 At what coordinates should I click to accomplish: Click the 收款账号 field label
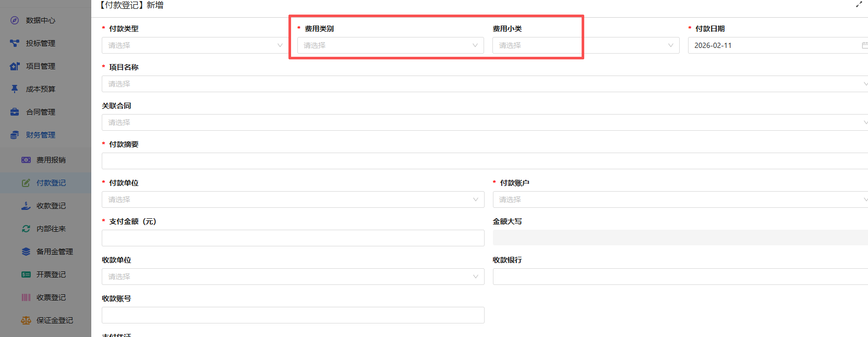[116, 298]
